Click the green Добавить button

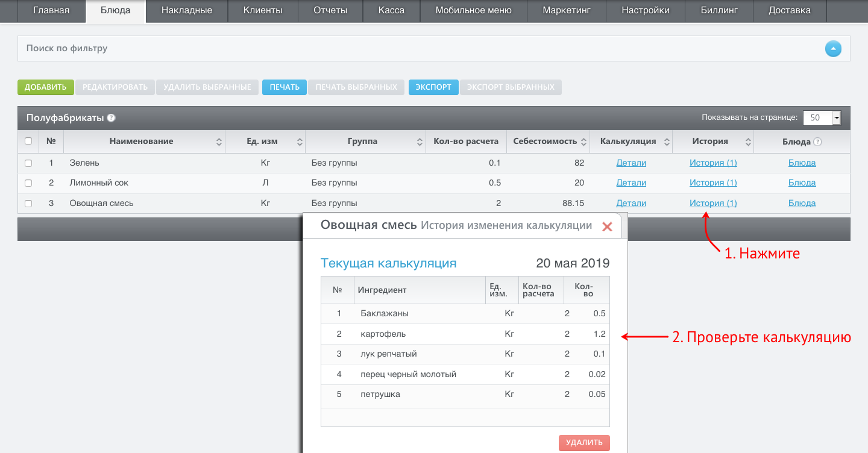tap(46, 87)
